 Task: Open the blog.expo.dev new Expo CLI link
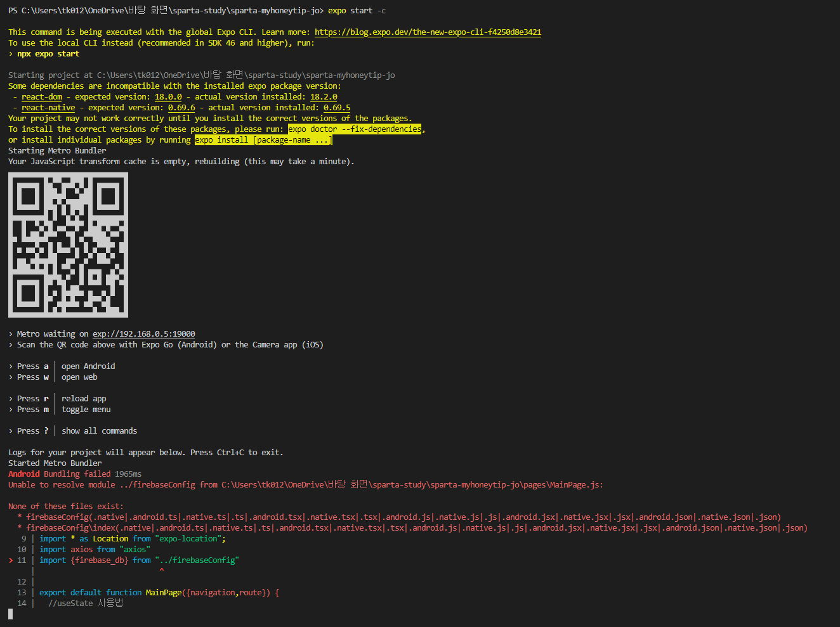point(428,32)
